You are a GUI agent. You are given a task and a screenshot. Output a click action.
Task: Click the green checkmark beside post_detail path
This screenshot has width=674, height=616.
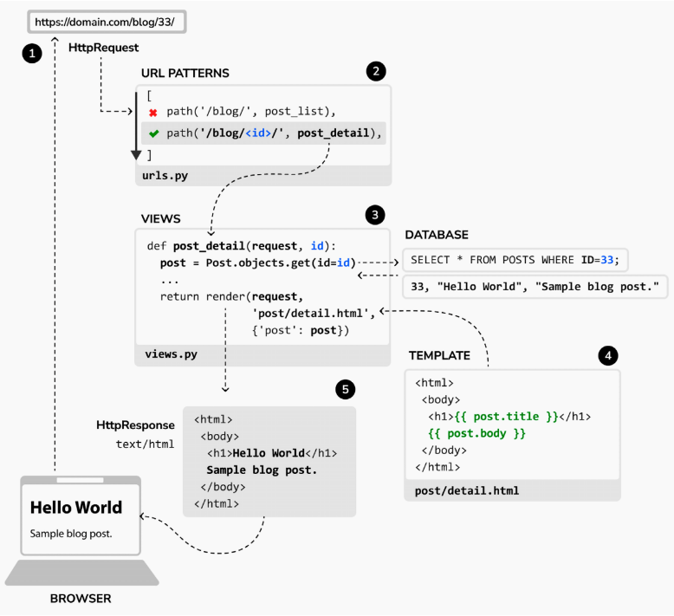click(153, 133)
